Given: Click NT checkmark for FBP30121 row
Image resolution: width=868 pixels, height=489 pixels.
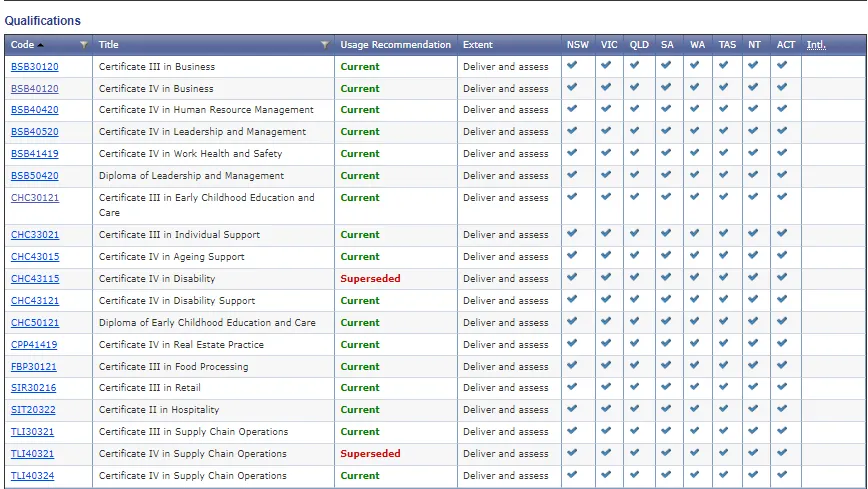Looking at the screenshot, I should (753, 365).
